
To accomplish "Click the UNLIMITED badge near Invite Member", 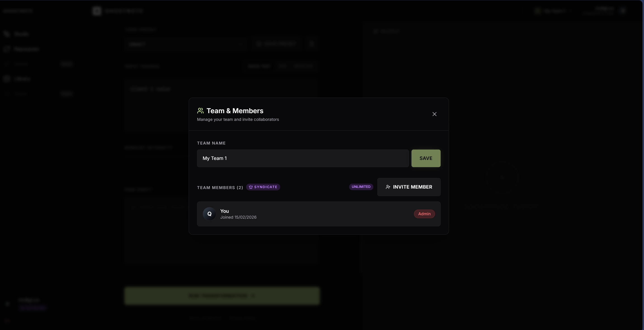I will [361, 187].
